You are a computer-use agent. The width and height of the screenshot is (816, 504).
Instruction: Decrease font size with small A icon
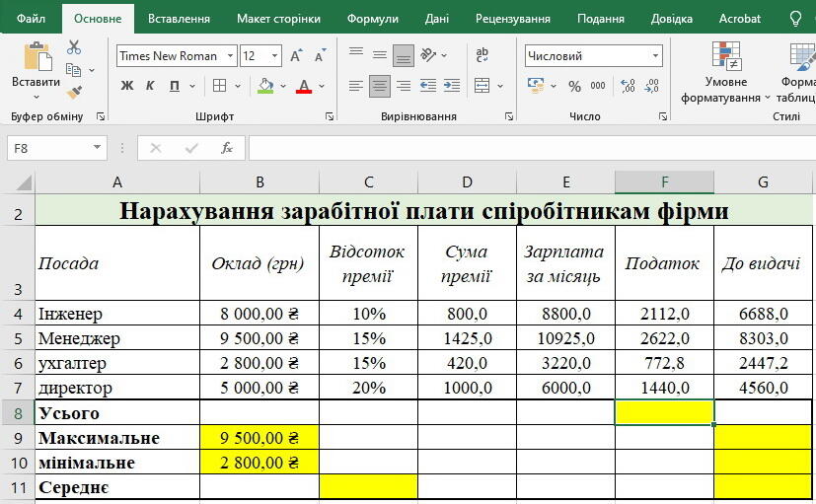coord(320,55)
